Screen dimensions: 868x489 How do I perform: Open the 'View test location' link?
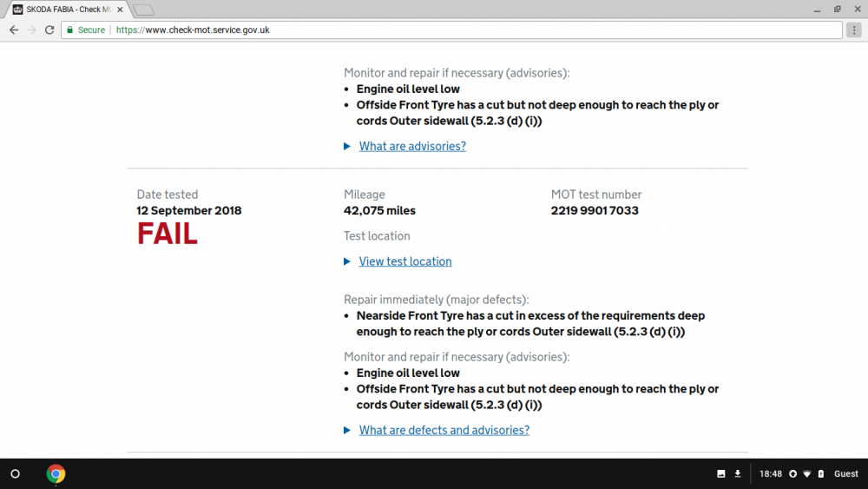click(x=405, y=261)
